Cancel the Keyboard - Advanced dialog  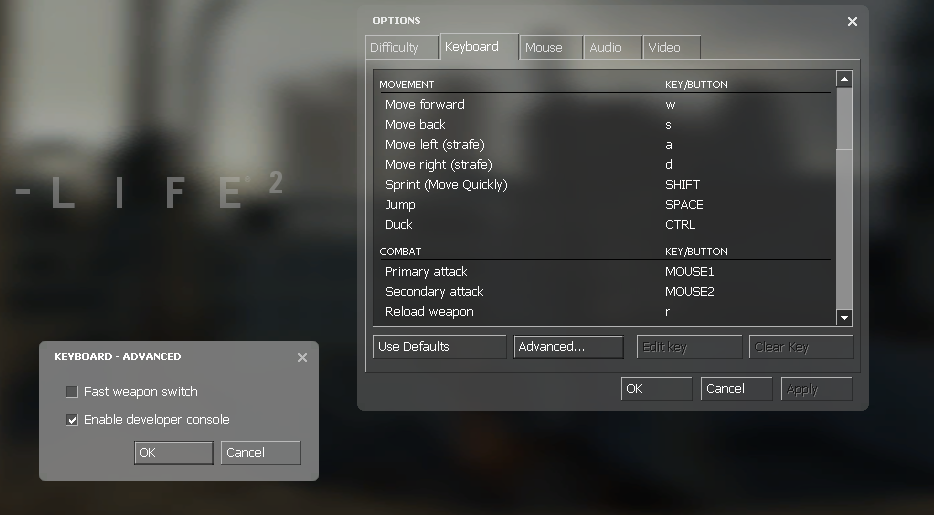(x=260, y=452)
